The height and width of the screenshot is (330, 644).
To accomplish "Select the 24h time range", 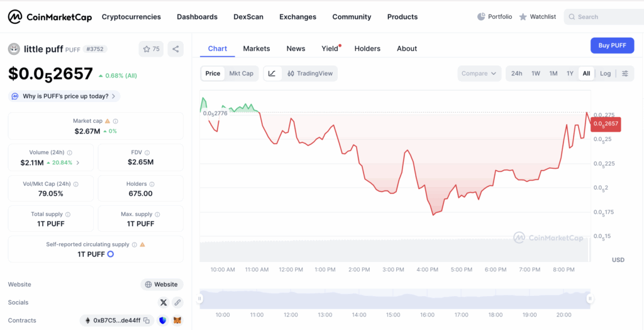I will pyautogui.click(x=516, y=74).
